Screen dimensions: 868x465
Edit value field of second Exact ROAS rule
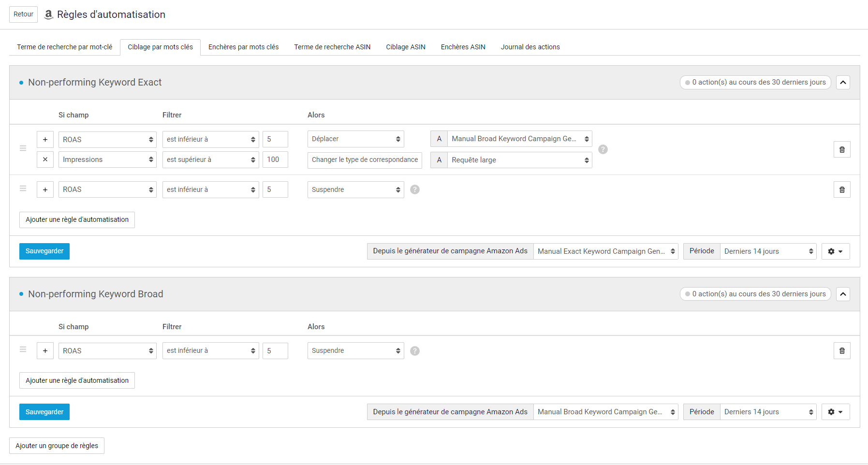pyautogui.click(x=275, y=189)
